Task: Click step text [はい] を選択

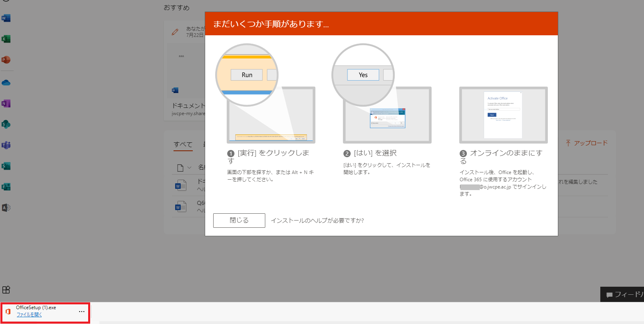Action: click(375, 153)
